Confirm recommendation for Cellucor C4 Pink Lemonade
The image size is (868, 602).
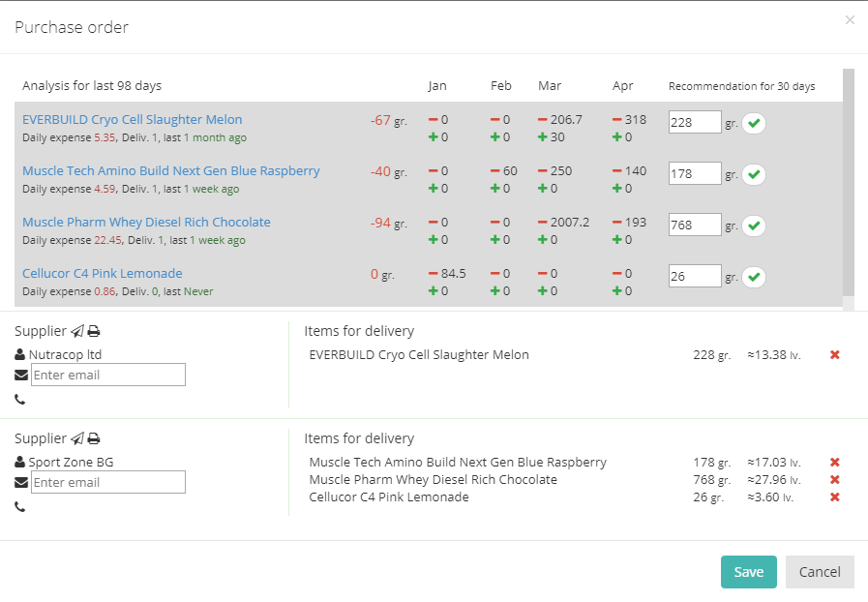[754, 277]
